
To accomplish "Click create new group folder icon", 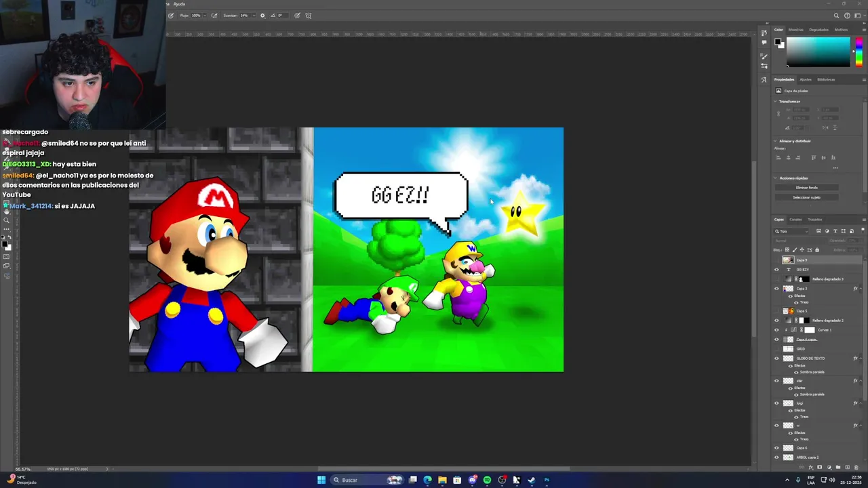I will (837, 467).
